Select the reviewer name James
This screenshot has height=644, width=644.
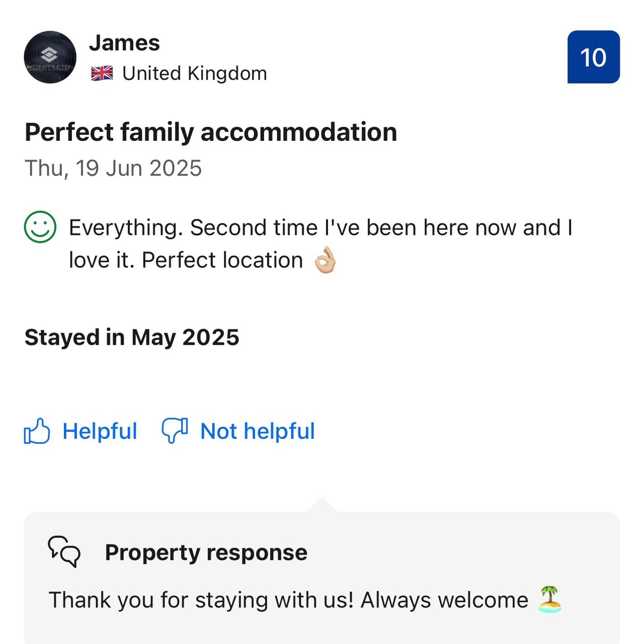(x=124, y=43)
